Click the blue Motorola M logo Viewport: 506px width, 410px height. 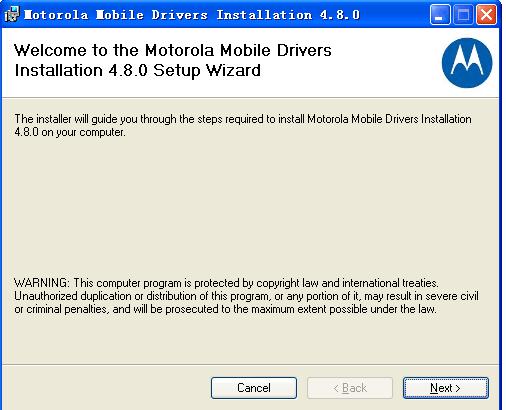click(467, 63)
